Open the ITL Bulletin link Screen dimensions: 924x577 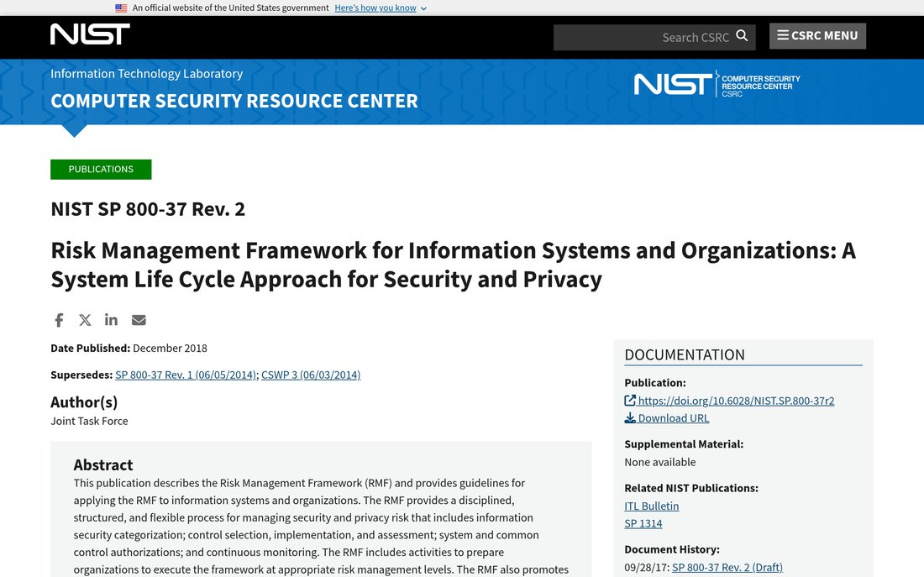652,506
